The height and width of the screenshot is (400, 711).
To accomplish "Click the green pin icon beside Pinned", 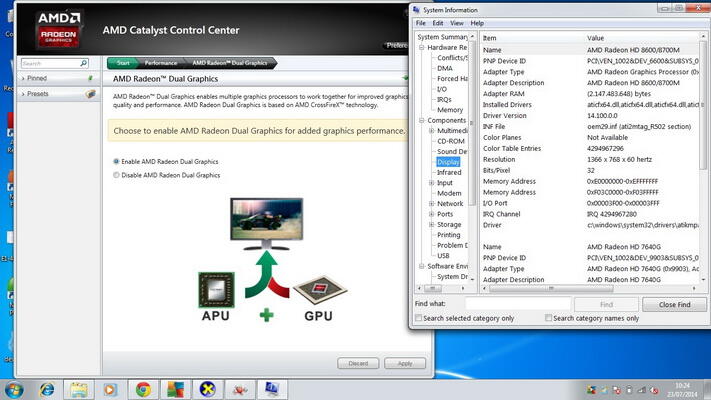I will pyautogui.click(x=90, y=78).
